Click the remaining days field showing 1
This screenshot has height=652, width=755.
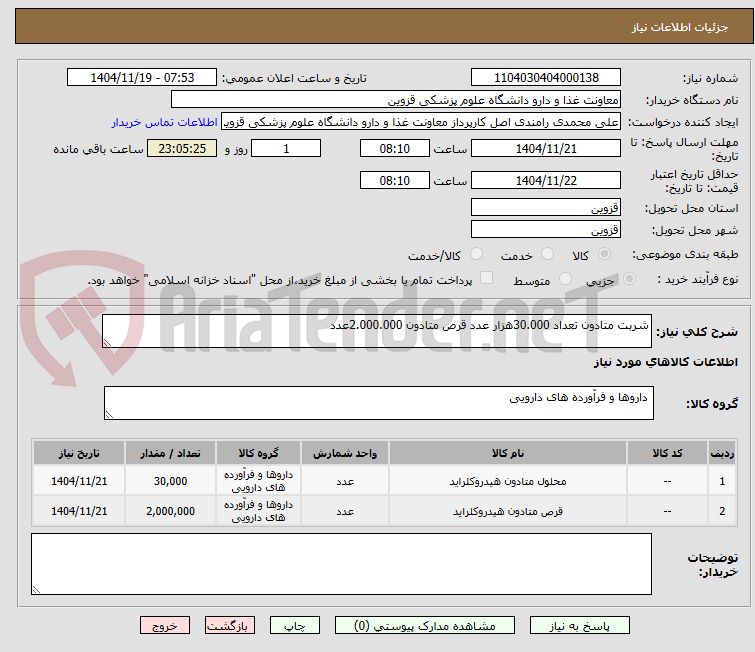286,148
